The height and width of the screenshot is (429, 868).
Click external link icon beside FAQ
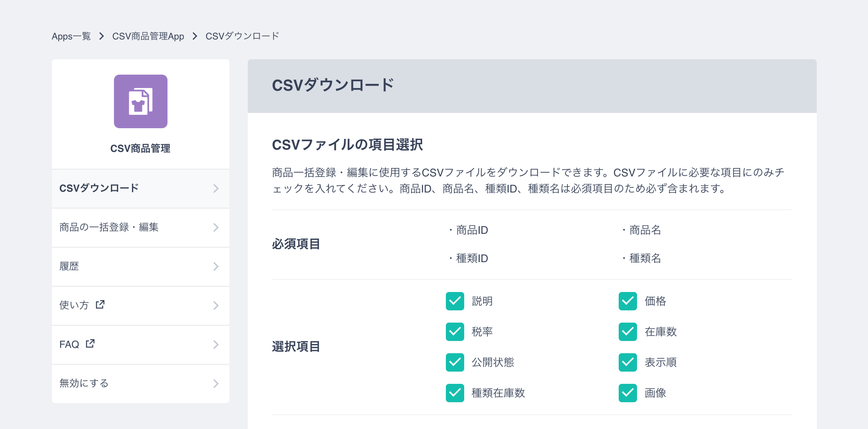click(x=90, y=344)
